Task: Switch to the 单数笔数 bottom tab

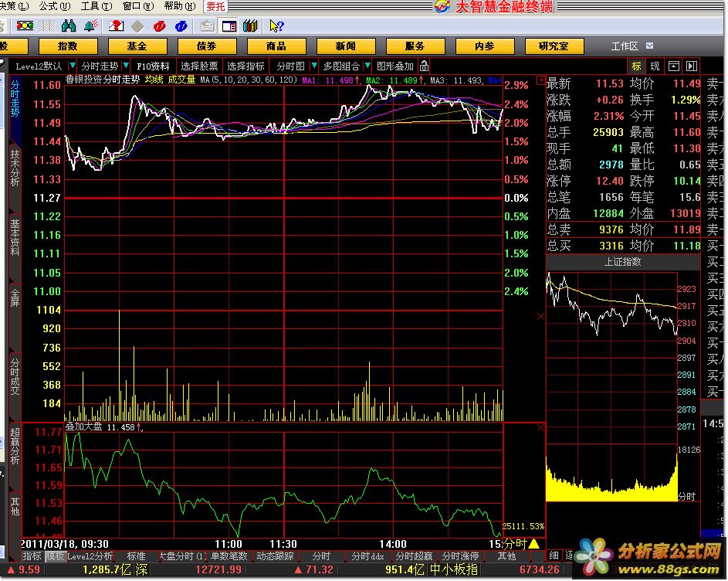Action: pos(229,556)
